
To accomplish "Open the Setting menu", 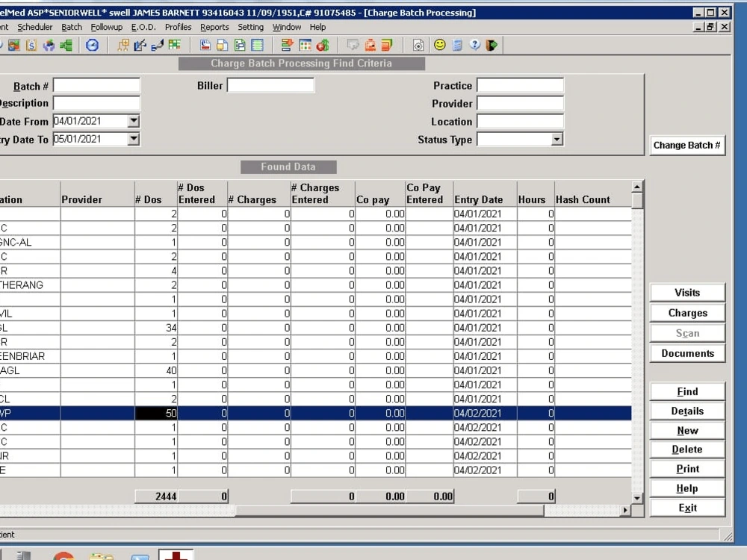I will pos(250,27).
